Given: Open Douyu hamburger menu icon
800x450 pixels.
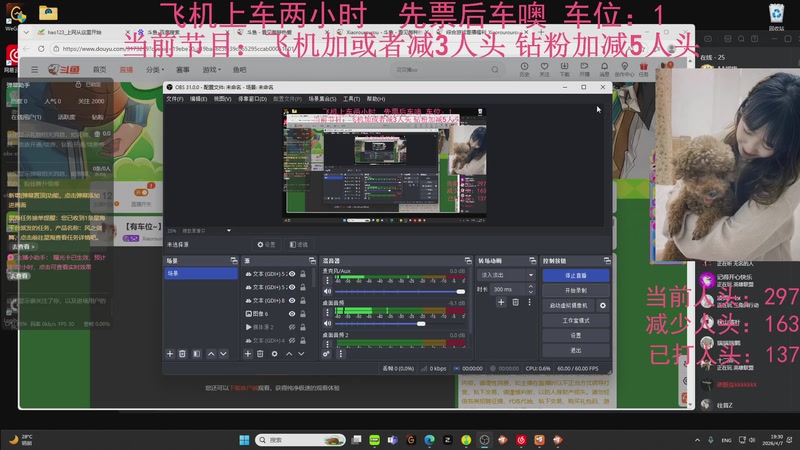Looking at the screenshot, I should pyautogui.click(x=34, y=69).
